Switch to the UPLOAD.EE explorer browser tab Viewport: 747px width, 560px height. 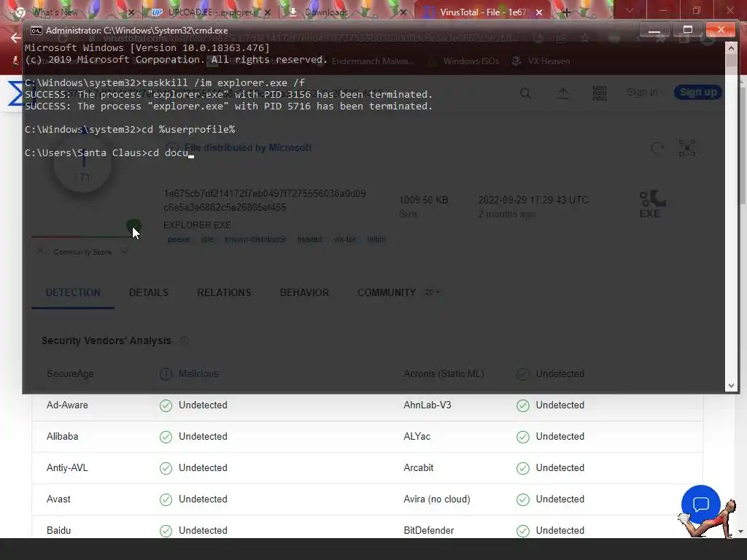pyautogui.click(x=209, y=12)
